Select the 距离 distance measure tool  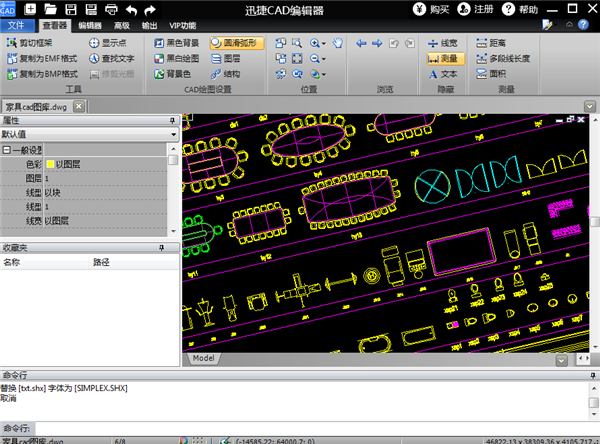pyautogui.click(x=491, y=43)
